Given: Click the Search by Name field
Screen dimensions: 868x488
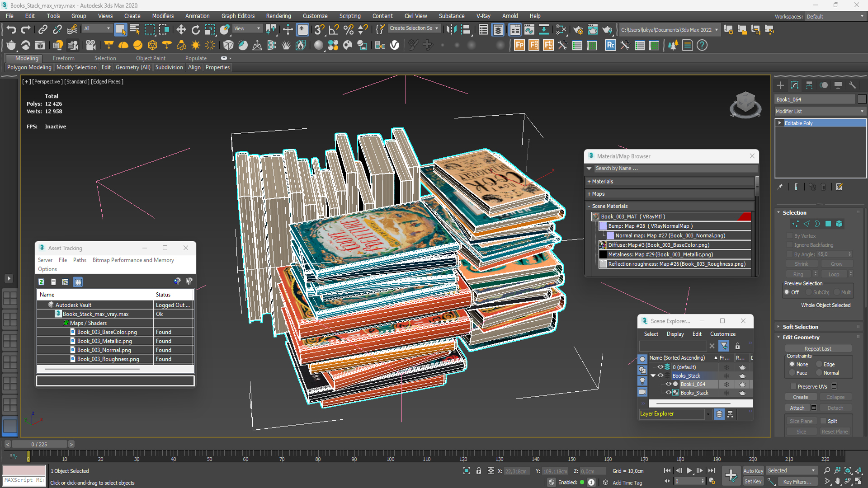Looking at the screenshot, I should point(675,169).
